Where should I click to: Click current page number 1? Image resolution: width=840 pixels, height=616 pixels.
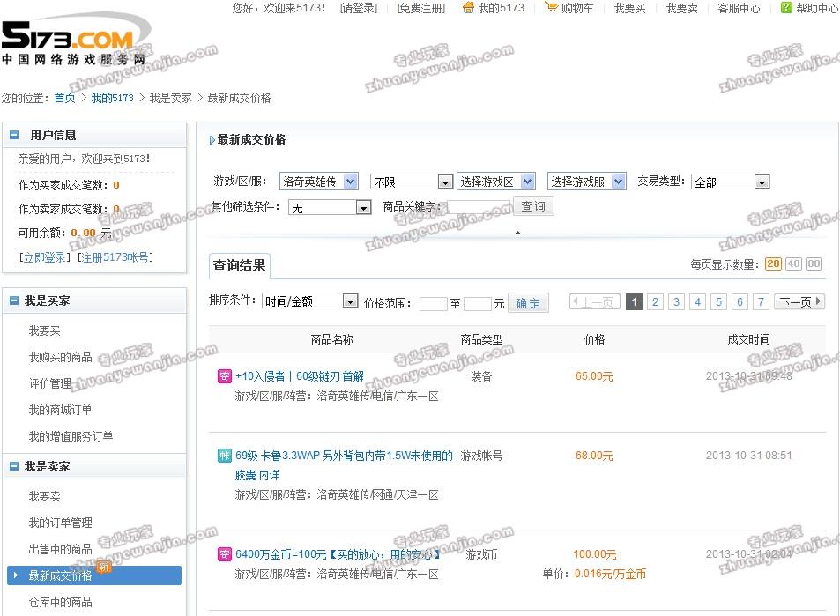634,302
